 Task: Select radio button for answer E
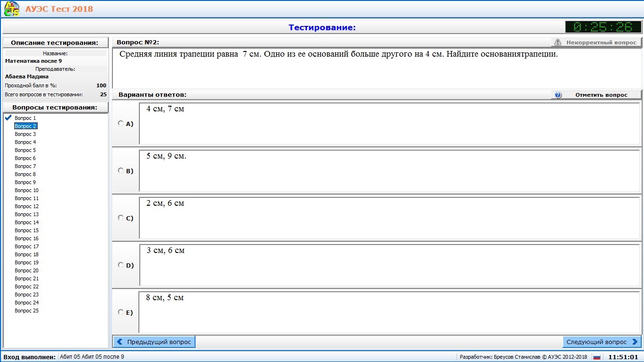pos(120,312)
